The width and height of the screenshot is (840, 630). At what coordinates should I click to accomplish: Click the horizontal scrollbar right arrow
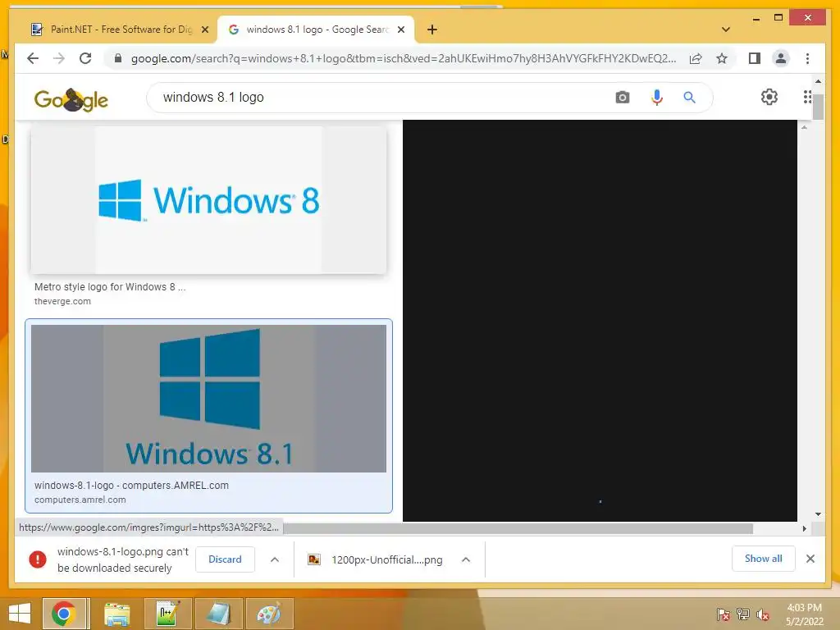tap(804, 529)
